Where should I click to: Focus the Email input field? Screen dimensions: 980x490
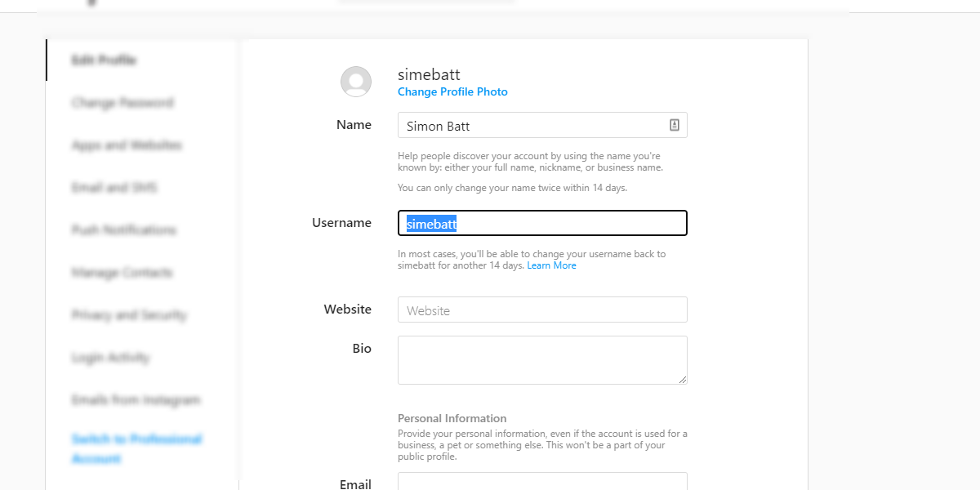(542, 482)
